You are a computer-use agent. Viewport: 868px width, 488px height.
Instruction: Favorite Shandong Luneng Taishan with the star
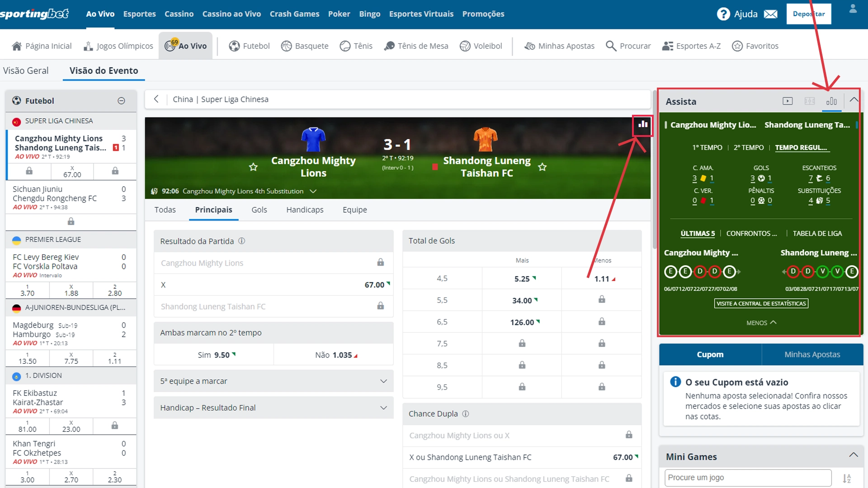tap(542, 167)
